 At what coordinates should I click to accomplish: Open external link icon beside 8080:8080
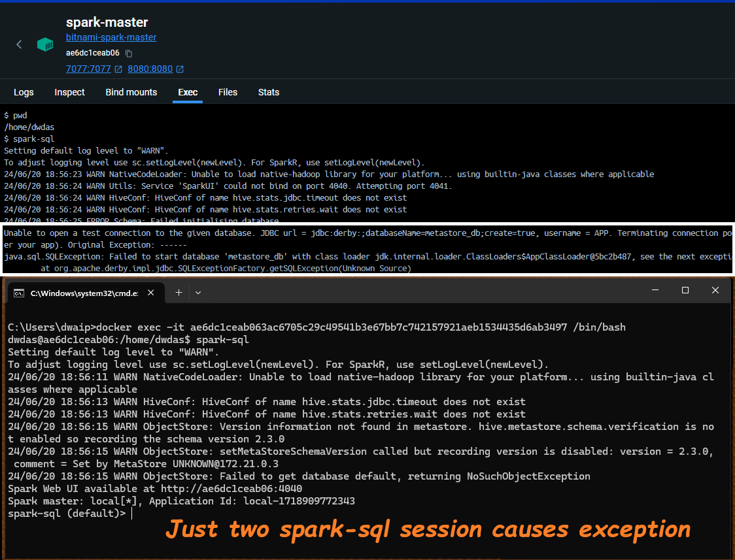[180, 69]
